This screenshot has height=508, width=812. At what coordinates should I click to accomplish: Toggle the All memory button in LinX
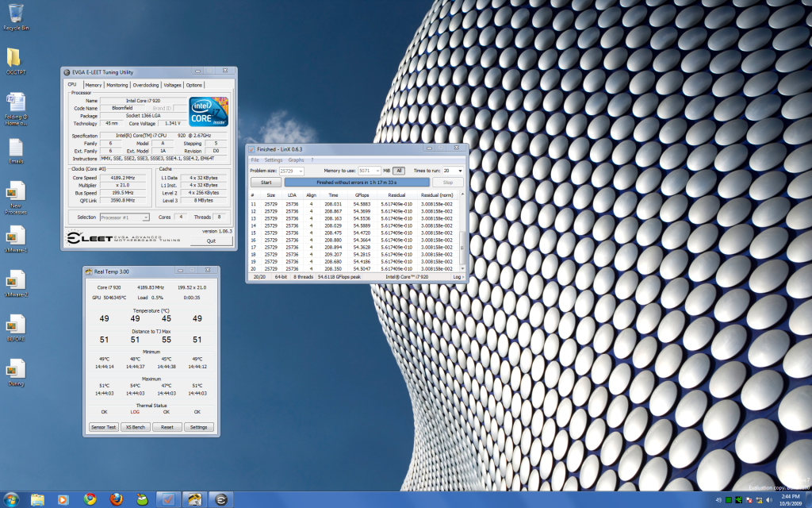tap(399, 171)
